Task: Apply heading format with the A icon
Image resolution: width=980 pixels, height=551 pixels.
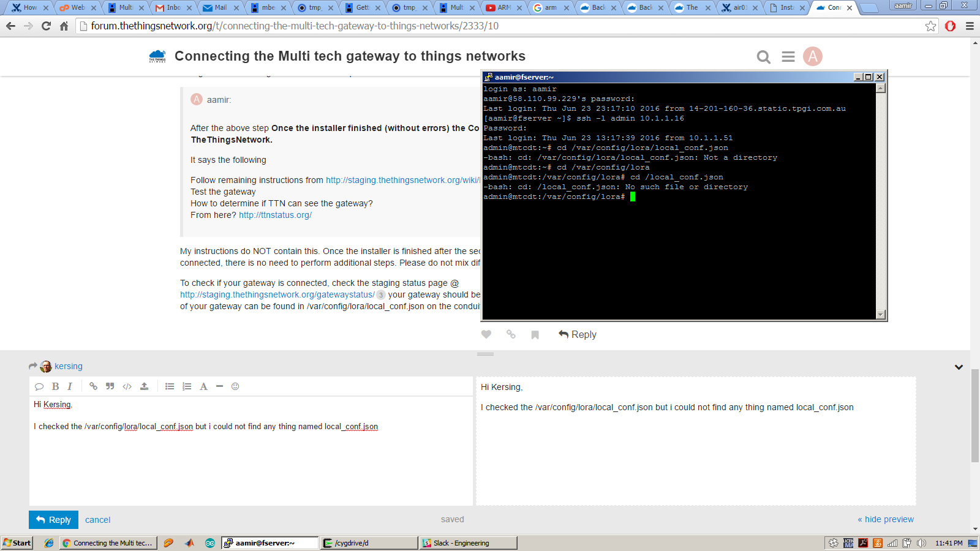Action: point(203,386)
